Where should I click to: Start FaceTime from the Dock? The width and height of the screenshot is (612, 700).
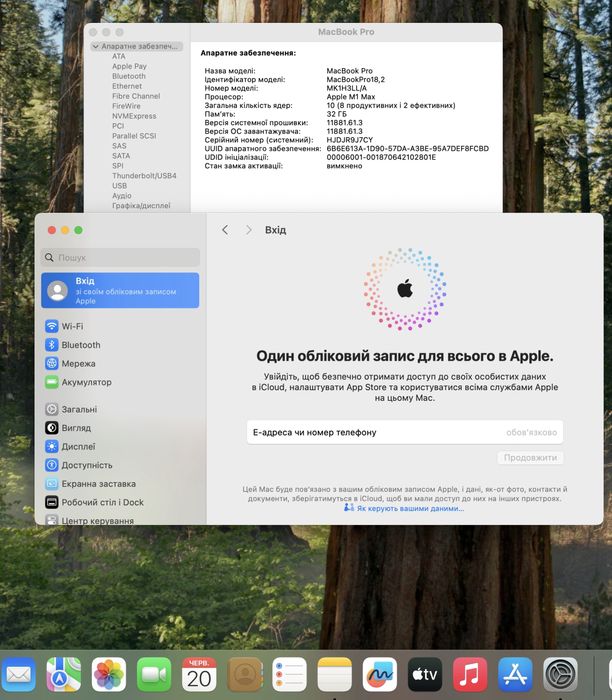[154, 674]
